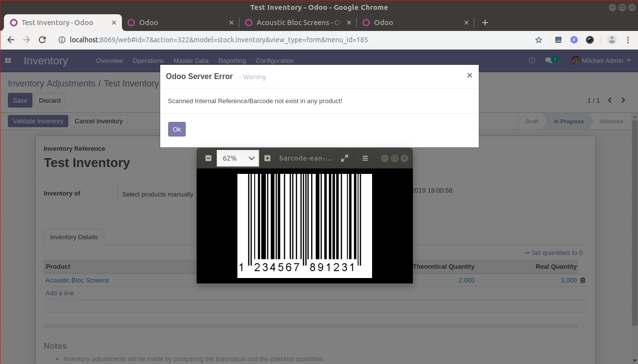Click the Ok button in error dialog
The width and height of the screenshot is (638, 364).
point(176,129)
